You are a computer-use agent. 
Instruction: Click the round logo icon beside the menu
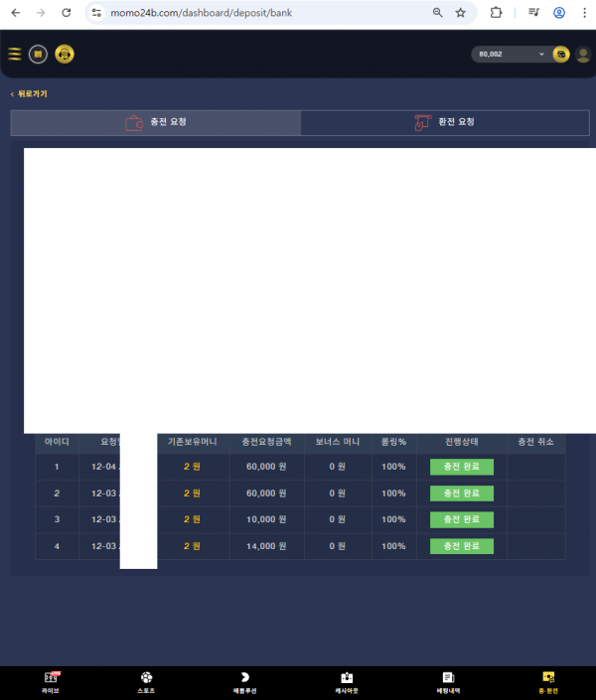[38, 55]
